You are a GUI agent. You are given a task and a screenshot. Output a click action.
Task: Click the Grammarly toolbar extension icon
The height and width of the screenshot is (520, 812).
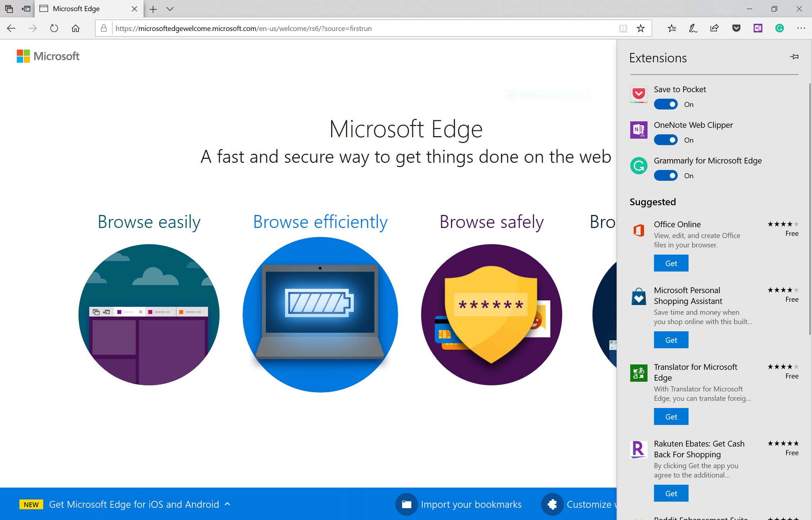coord(780,28)
